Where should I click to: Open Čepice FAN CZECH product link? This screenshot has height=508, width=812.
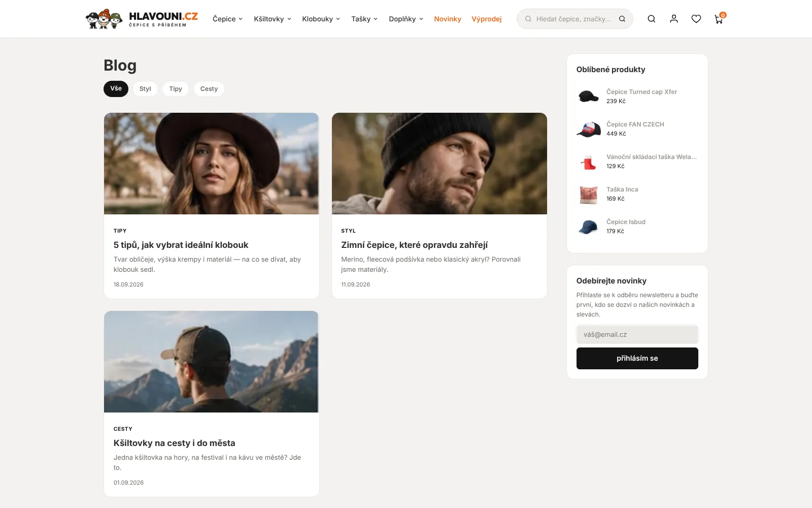tap(635, 124)
